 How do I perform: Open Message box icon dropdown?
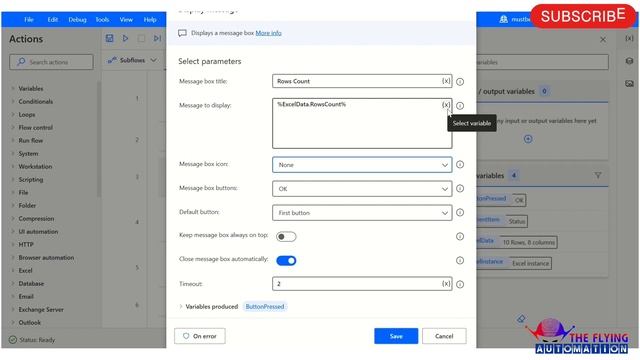pos(362,165)
